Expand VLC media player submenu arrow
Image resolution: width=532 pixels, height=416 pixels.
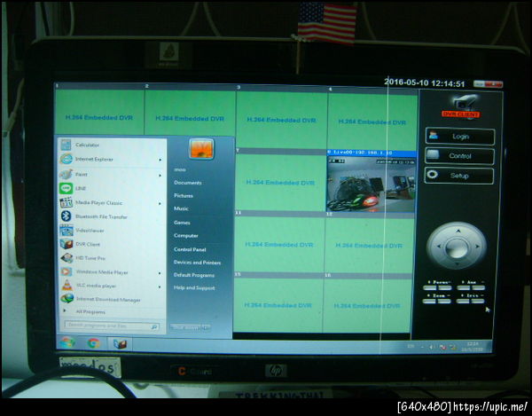tap(160, 287)
